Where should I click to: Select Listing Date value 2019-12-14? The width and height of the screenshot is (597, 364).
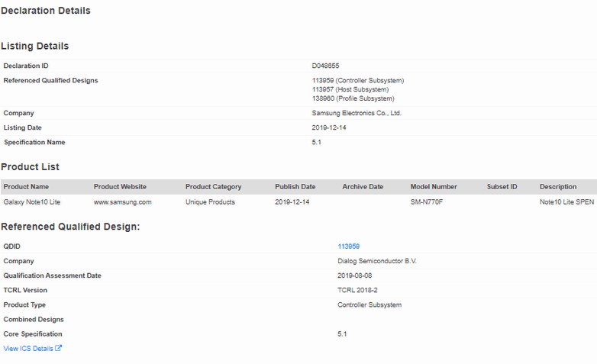point(328,127)
